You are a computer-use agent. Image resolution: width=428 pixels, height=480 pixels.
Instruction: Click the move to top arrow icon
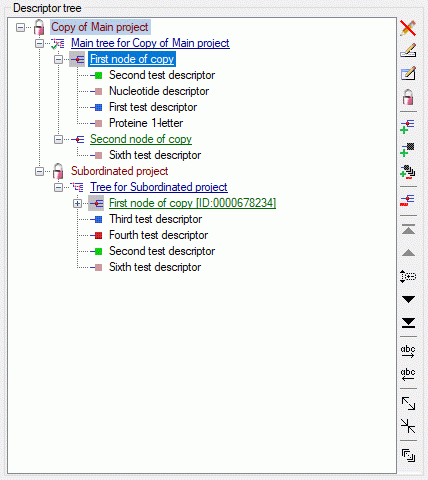tap(408, 230)
